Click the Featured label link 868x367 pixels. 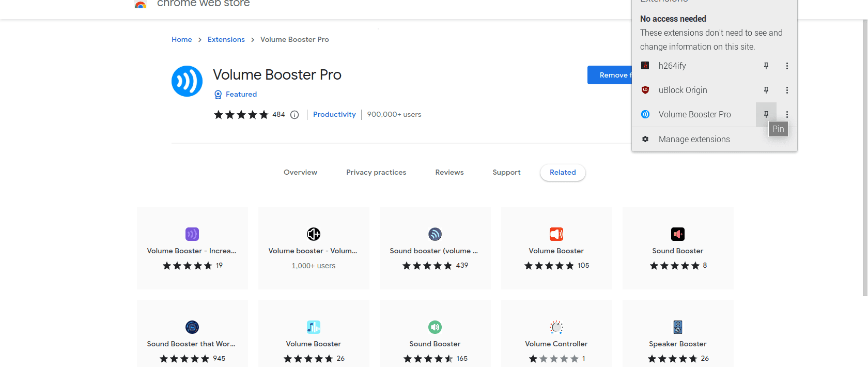pos(241,95)
